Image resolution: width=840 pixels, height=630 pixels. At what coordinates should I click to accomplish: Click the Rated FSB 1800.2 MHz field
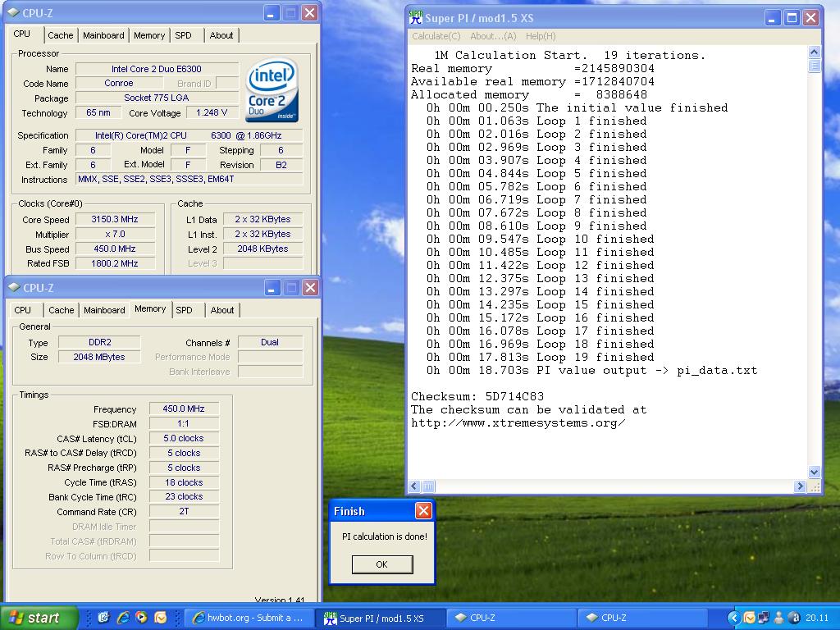(x=115, y=263)
